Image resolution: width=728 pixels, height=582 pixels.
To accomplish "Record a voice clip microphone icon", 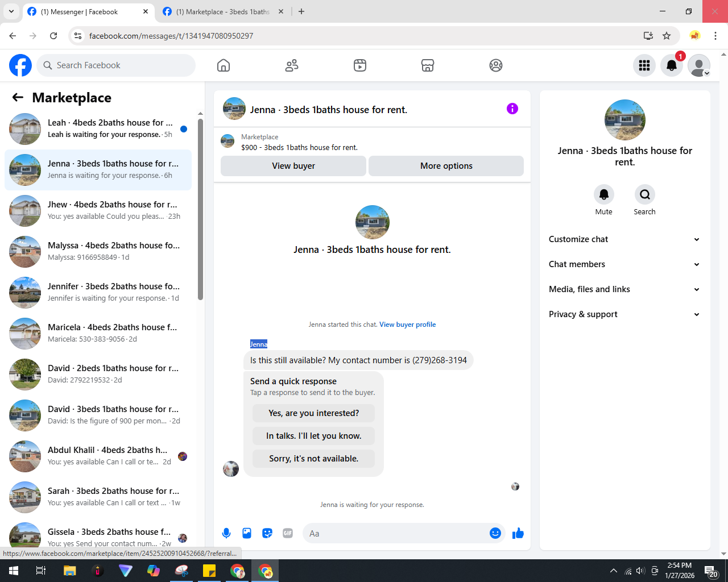I will [x=226, y=533].
